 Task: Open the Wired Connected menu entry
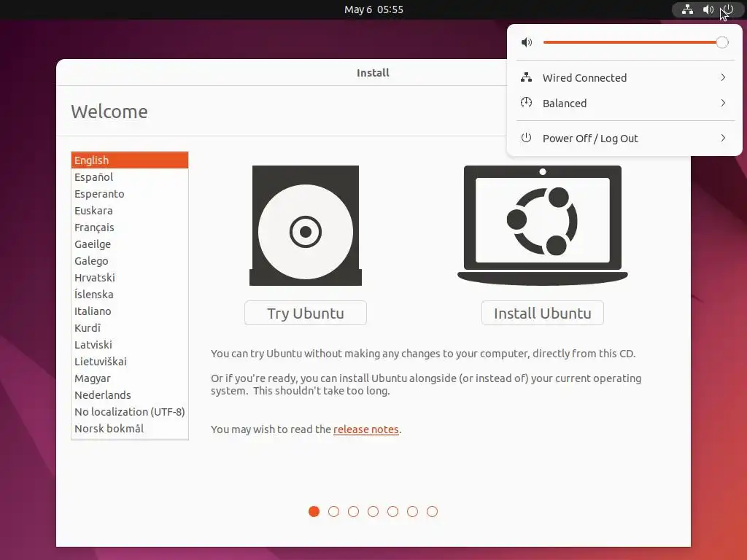coord(624,77)
